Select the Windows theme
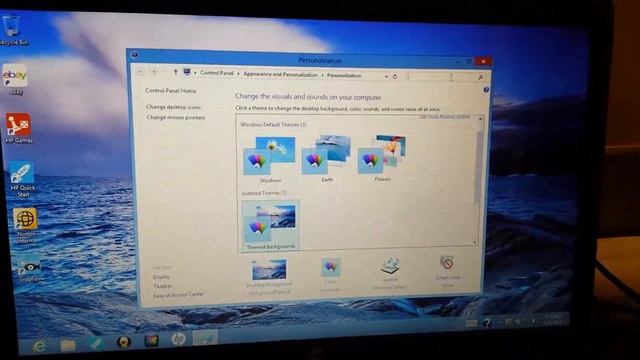640x360 pixels. point(269,160)
